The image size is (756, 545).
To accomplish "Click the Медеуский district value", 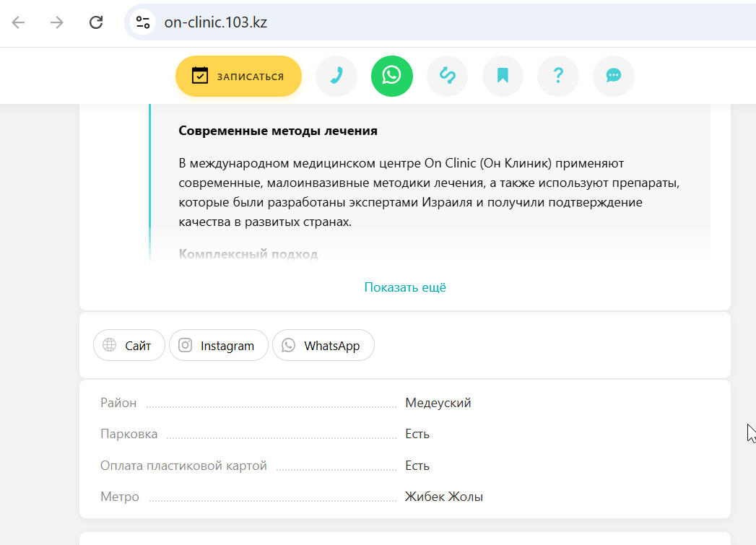I will tap(438, 403).
